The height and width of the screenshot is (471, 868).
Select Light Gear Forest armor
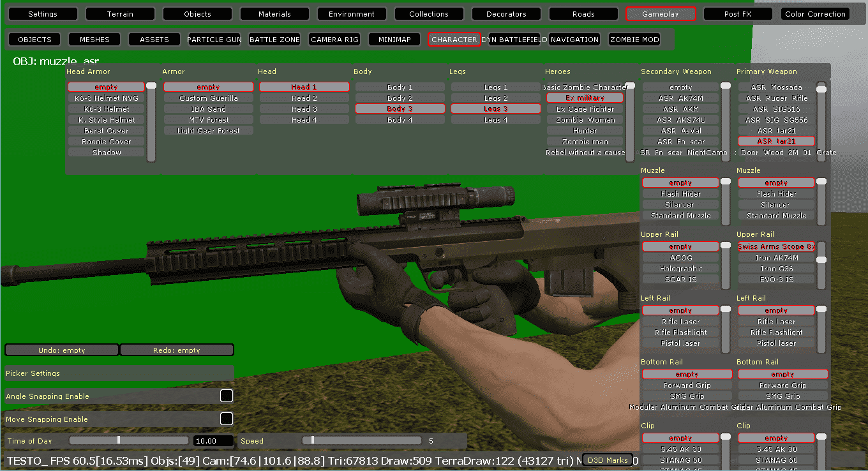click(x=209, y=131)
